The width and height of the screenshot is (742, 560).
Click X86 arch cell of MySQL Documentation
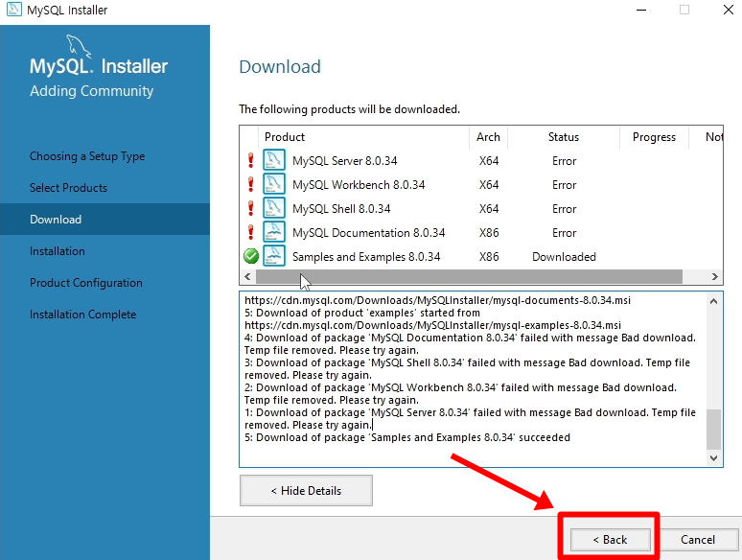pyautogui.click(x=489, y=233)
